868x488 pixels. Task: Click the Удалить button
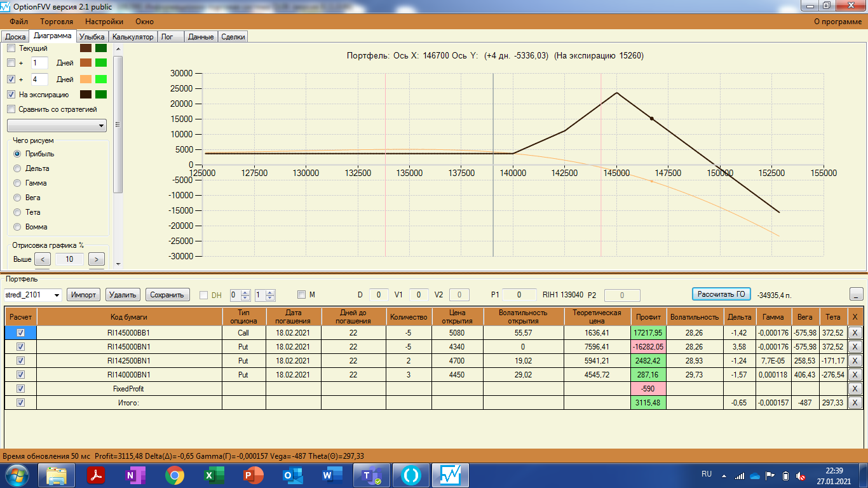[123, 295]
